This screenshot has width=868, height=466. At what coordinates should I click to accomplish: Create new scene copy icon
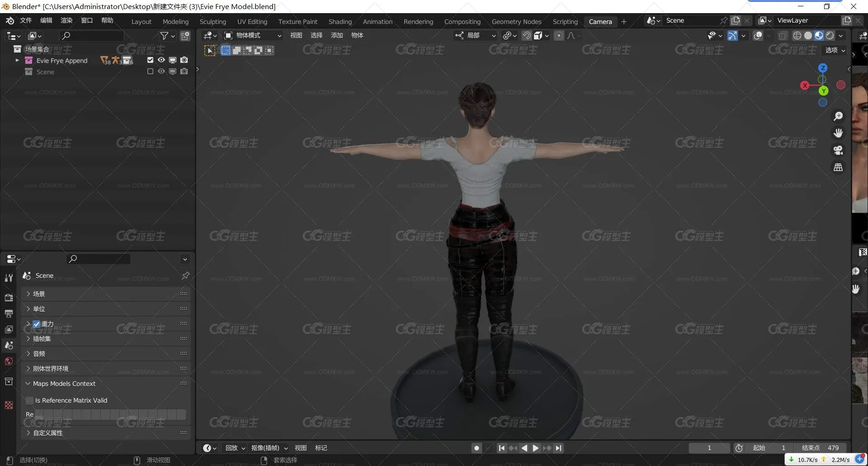(x=736, y=20)
